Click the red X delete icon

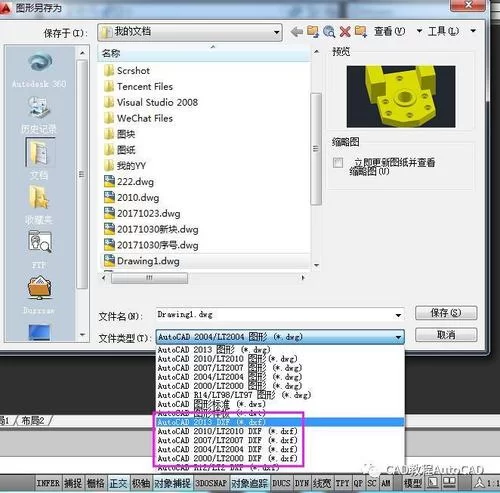(x=345, y=32)
